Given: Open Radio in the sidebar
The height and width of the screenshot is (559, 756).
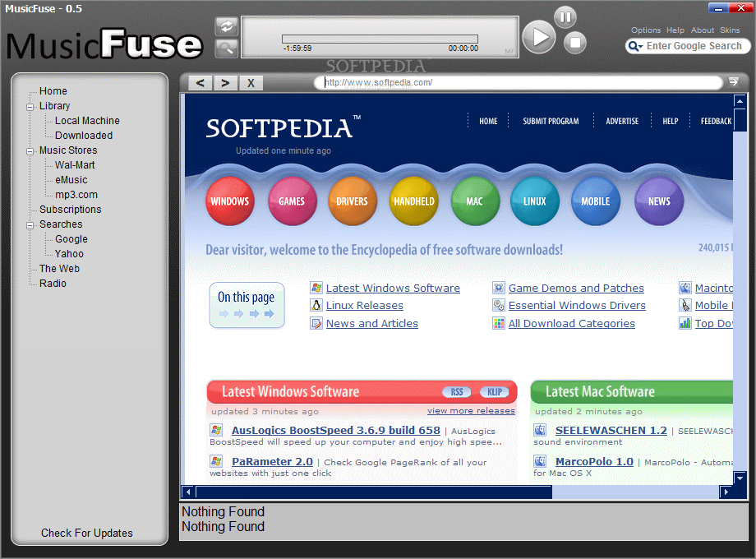Looking at the screenshot, I should (x=53, y=284).
